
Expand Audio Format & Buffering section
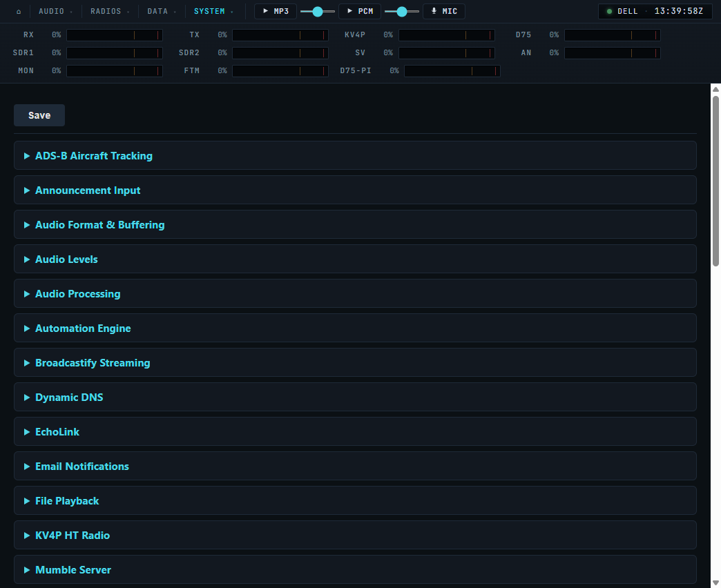pos(355,224)
